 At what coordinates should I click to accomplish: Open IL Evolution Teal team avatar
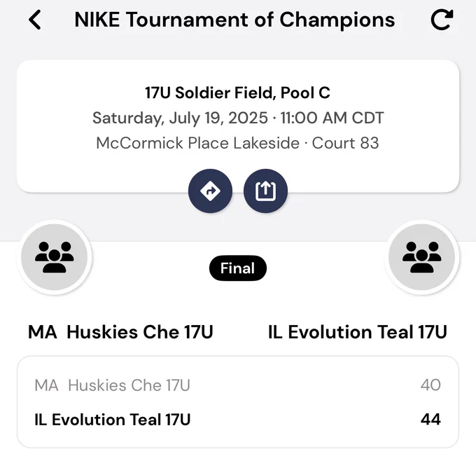[x=421, y=257]
